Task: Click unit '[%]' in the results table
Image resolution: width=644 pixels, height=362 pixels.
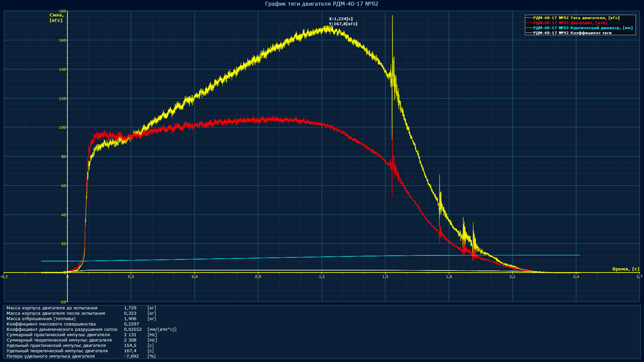Action: 152,356
